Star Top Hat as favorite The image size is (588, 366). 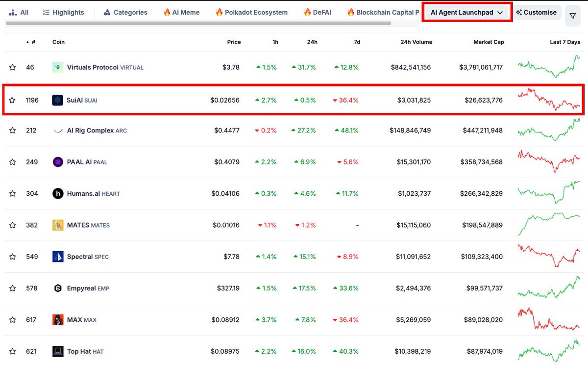(x=12, y=351)
